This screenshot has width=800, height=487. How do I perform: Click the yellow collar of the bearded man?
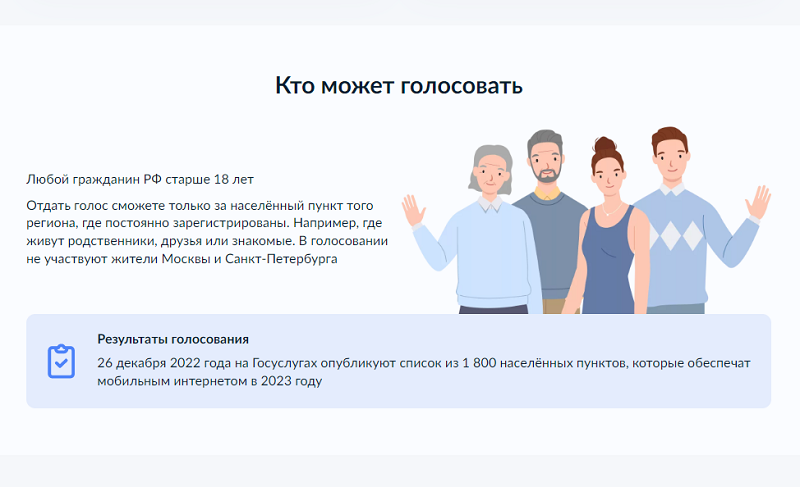(x=547, y=194)
